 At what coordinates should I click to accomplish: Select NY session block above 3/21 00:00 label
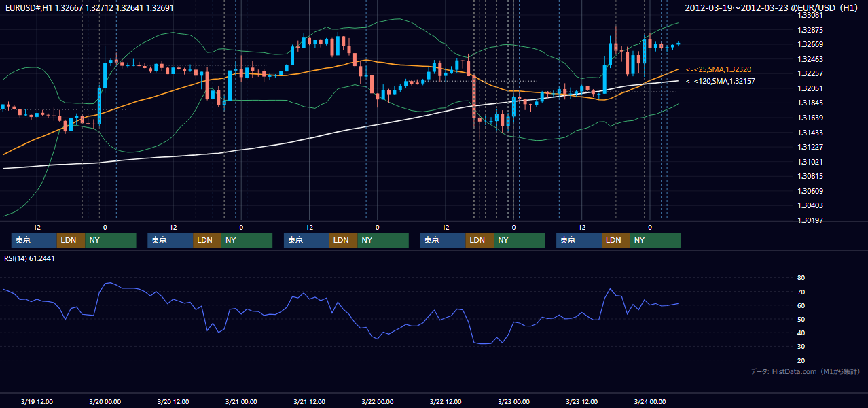[x=247, y=240]
